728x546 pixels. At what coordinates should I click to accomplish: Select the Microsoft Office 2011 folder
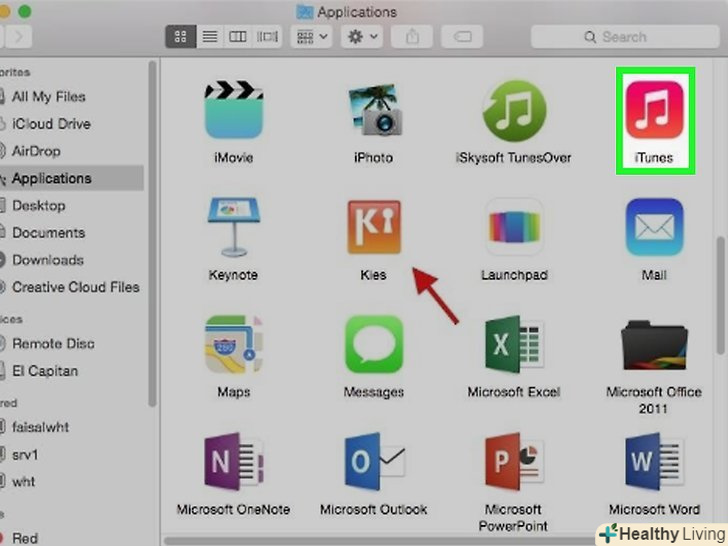(x=654, y=345)
